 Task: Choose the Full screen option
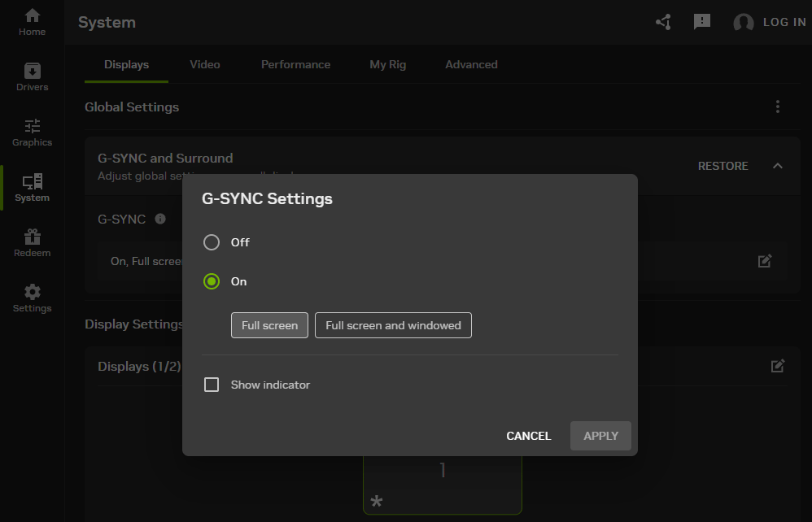(x=269, y=325)
